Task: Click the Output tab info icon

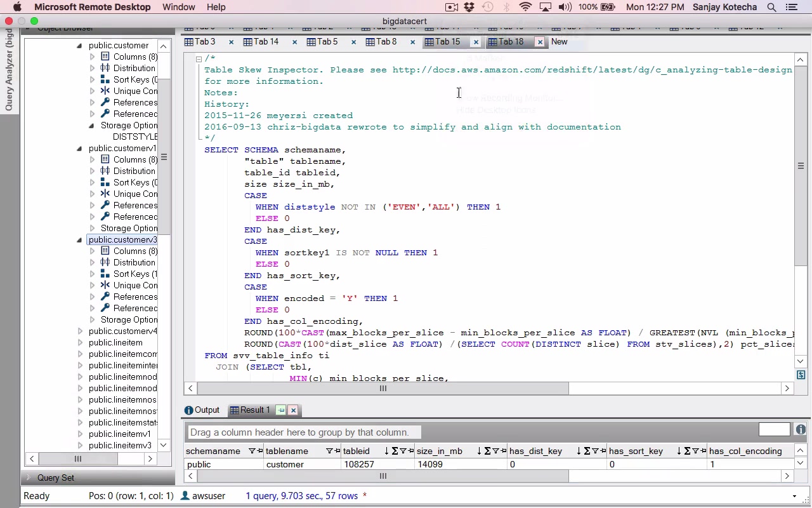Action: [188, 410]
